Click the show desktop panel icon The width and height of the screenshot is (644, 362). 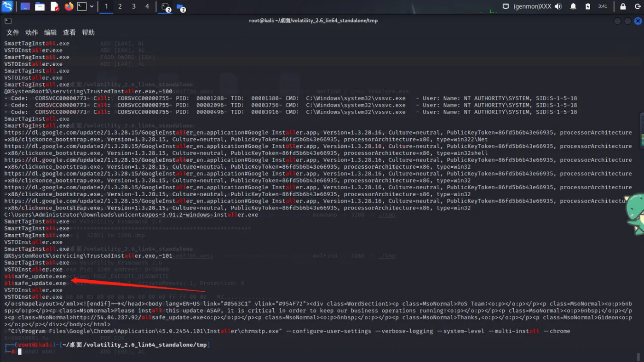tap(25, 6)
